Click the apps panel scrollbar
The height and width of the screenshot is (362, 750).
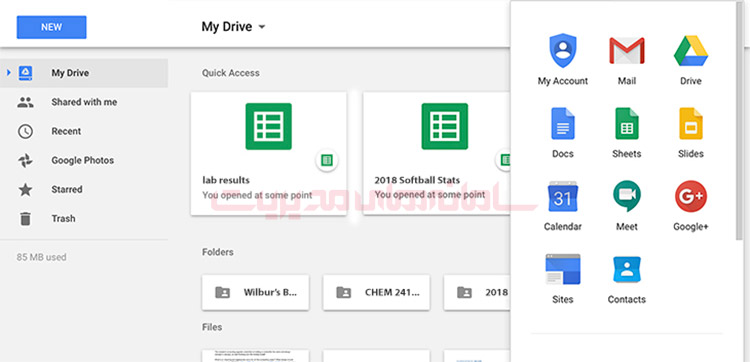pos(740,120)
